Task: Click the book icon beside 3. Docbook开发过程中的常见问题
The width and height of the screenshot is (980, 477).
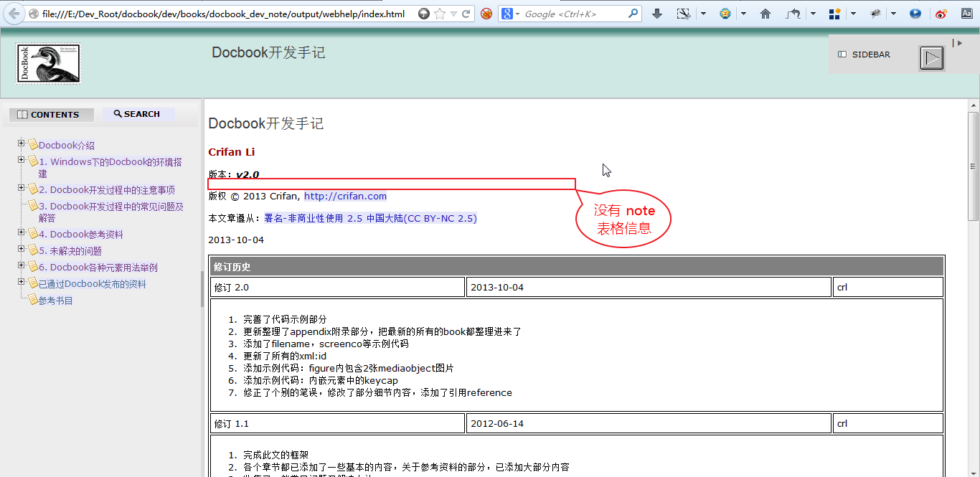Action: (x=33, y=205)
